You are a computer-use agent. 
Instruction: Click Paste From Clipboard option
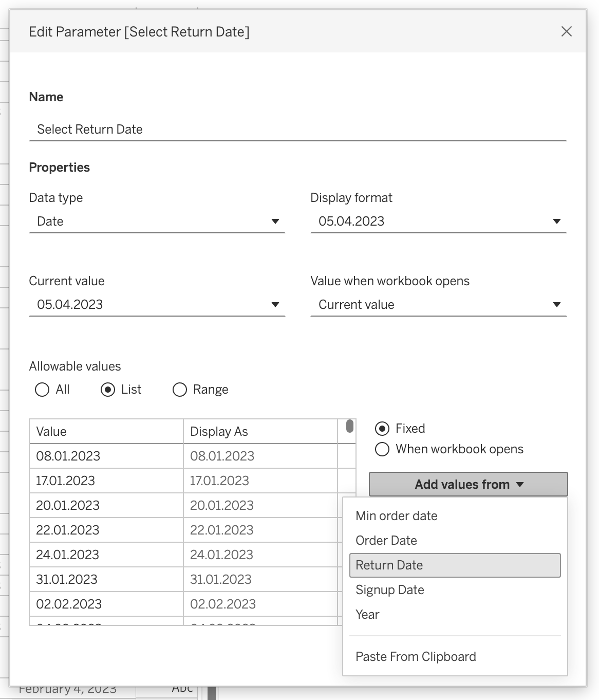tap(416, 657)
